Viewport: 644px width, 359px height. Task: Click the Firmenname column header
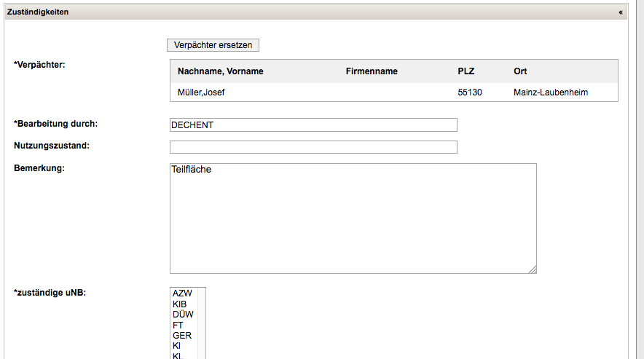pos(372,71)
